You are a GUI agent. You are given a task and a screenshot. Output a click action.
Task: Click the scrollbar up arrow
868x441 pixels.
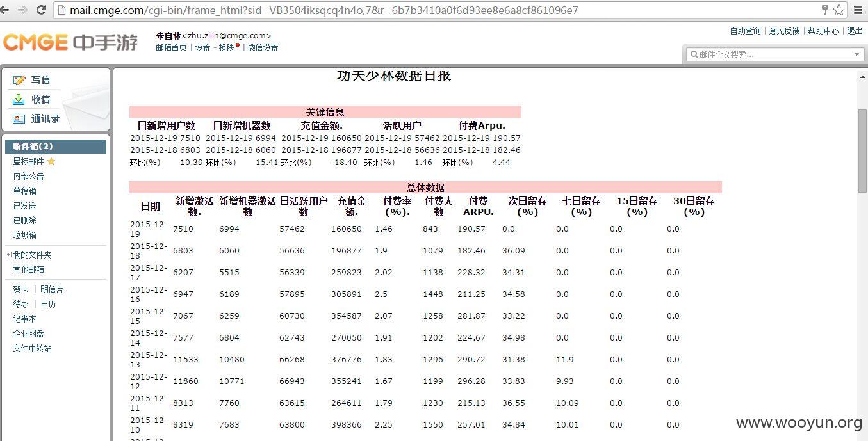click(862, 77)
